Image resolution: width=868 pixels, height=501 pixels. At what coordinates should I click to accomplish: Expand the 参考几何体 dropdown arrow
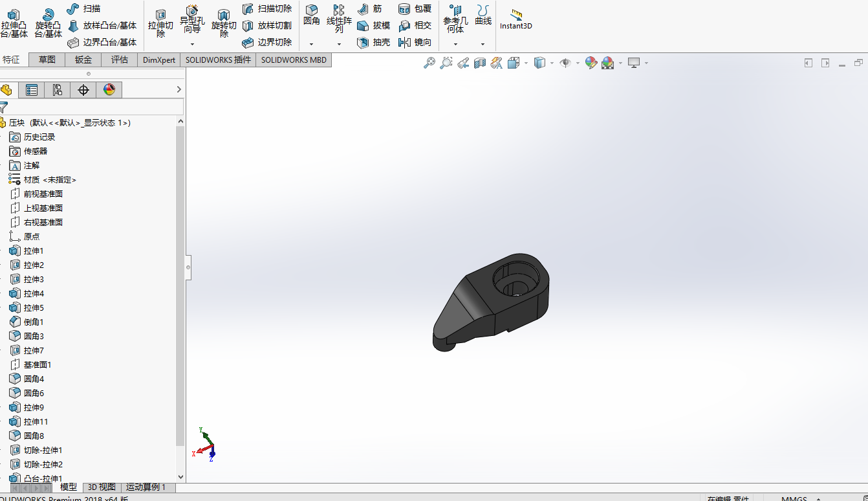click(x=455, y=45)
